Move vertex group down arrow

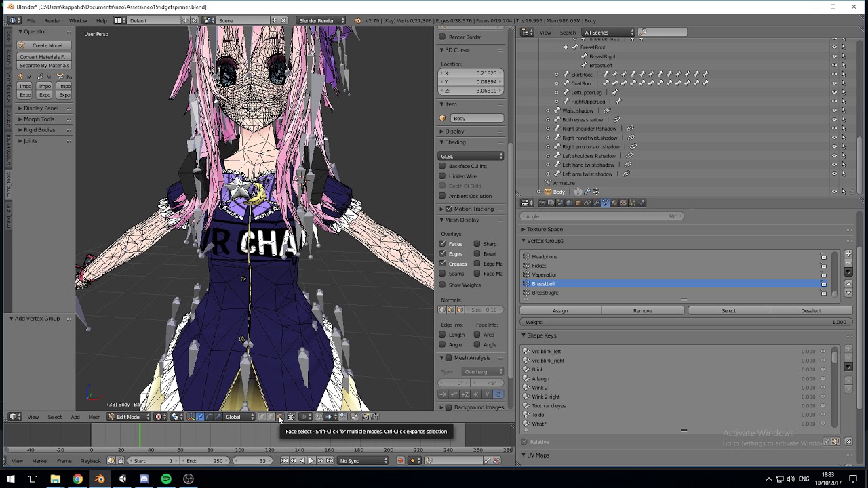tap(848, 293)
